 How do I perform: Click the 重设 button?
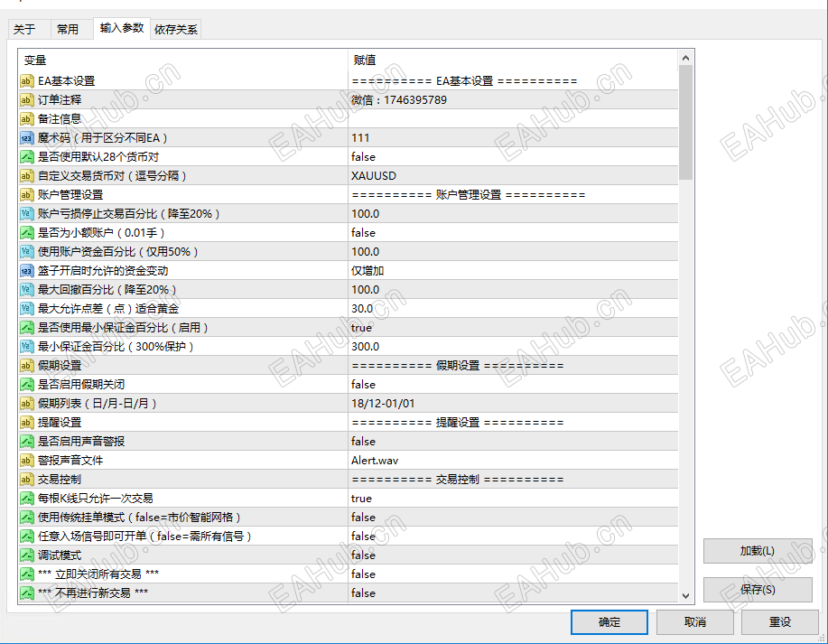pos(780,622)
